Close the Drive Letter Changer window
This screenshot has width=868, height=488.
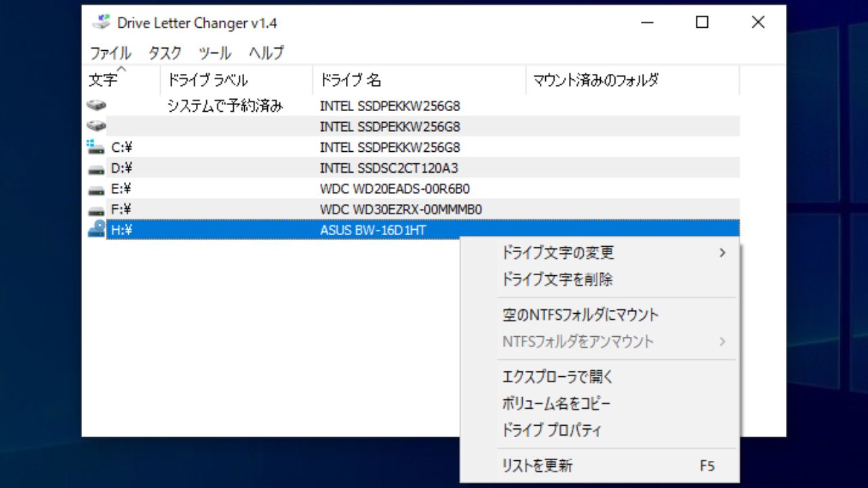(x=758, y=22)
